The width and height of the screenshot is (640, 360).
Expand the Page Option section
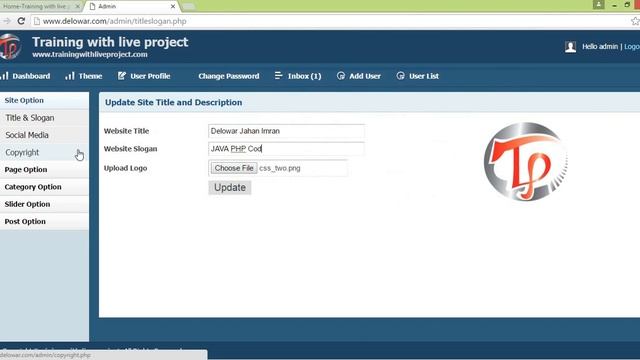(x=44, y=169)
